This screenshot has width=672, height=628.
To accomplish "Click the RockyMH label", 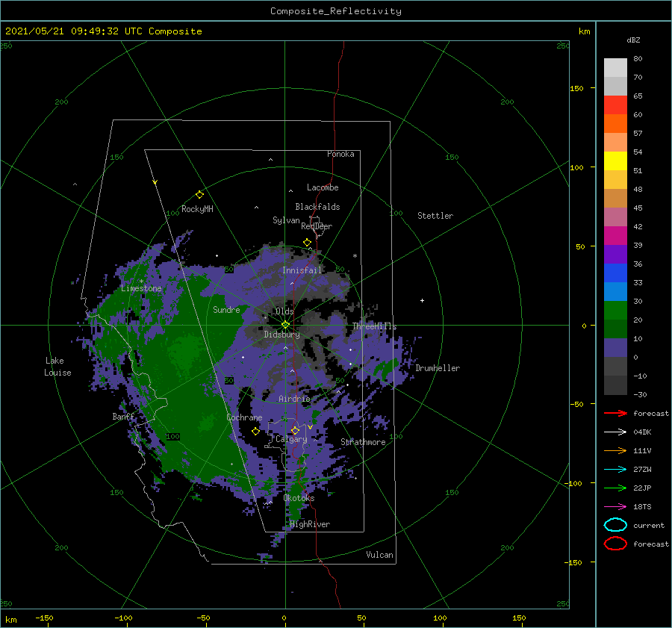I will pyautogui.click(x=198, y=209).
